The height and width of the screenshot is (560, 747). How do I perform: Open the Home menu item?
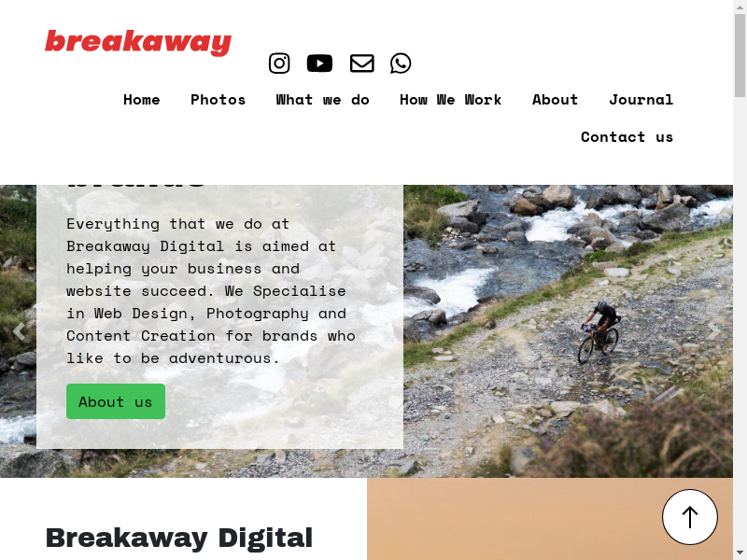coord(142,100)
